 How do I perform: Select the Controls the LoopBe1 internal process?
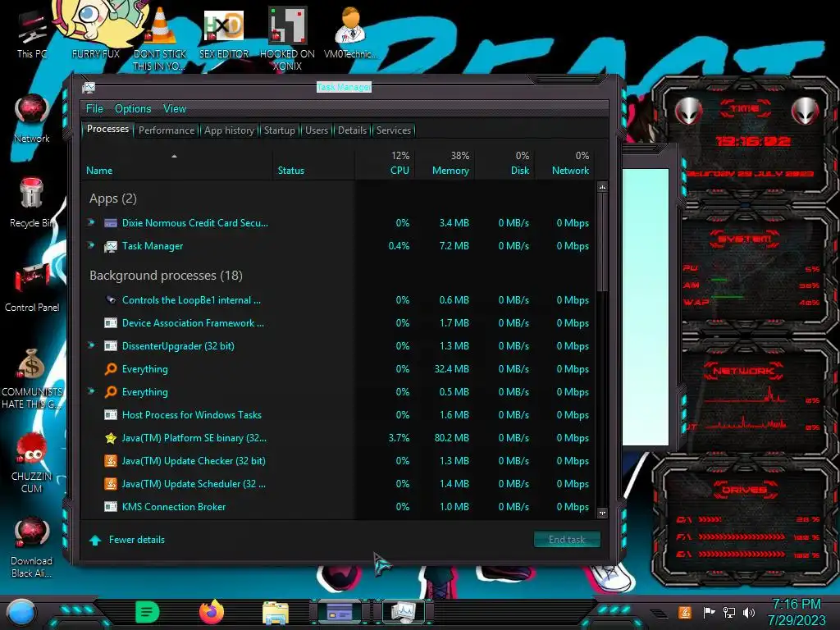pos(338,300)
